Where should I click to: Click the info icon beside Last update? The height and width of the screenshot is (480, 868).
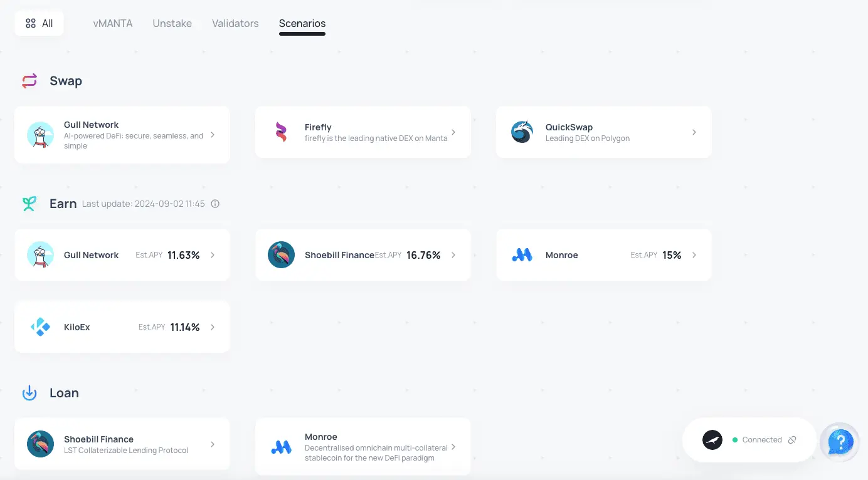(x=215, y=204)
